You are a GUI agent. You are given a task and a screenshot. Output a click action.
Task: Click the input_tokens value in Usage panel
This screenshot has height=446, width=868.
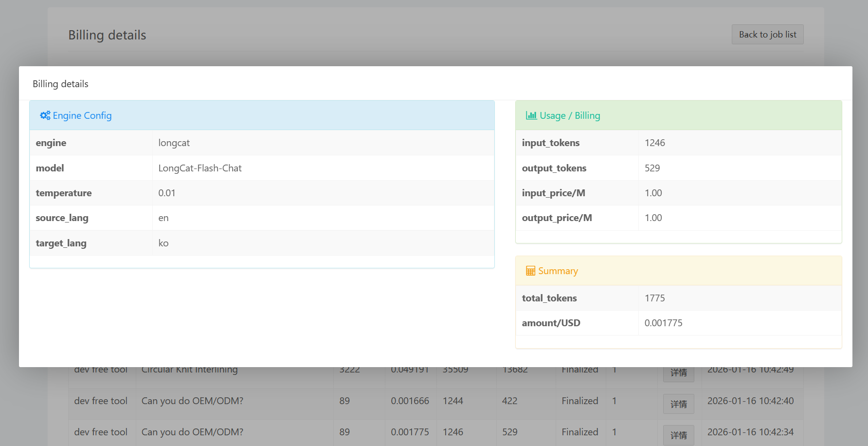tap(655, 143)
